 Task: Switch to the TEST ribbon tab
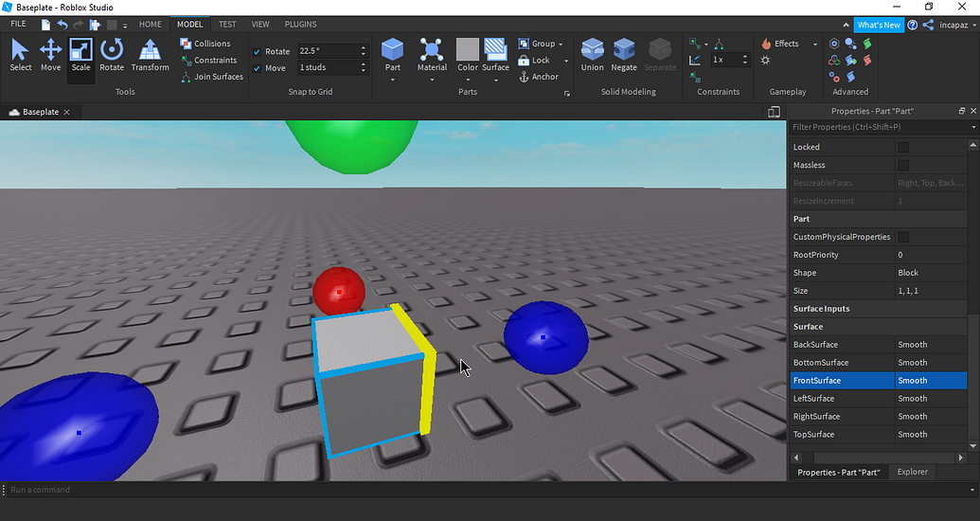click(x=227, y=25)
